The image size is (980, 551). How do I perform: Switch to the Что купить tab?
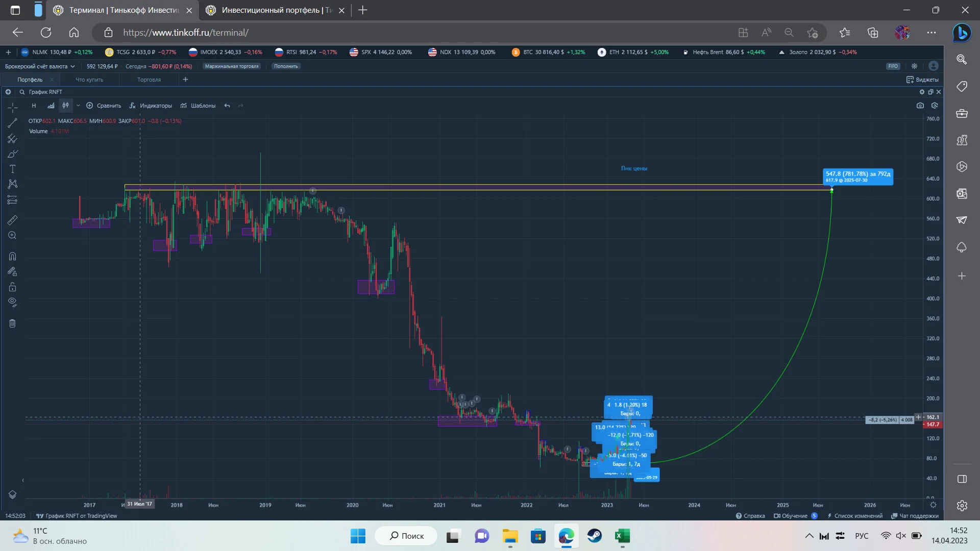pos(89,80)
